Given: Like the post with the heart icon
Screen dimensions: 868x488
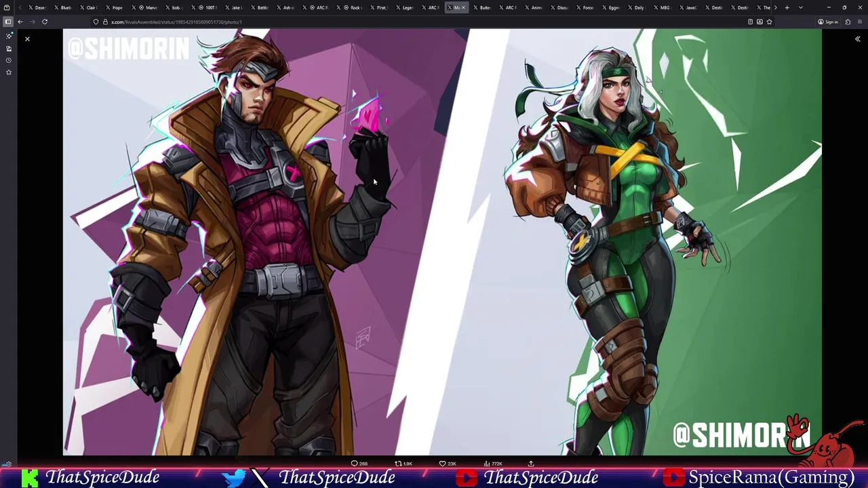Looking at the screenshot, I should click(x=442, y=464).
